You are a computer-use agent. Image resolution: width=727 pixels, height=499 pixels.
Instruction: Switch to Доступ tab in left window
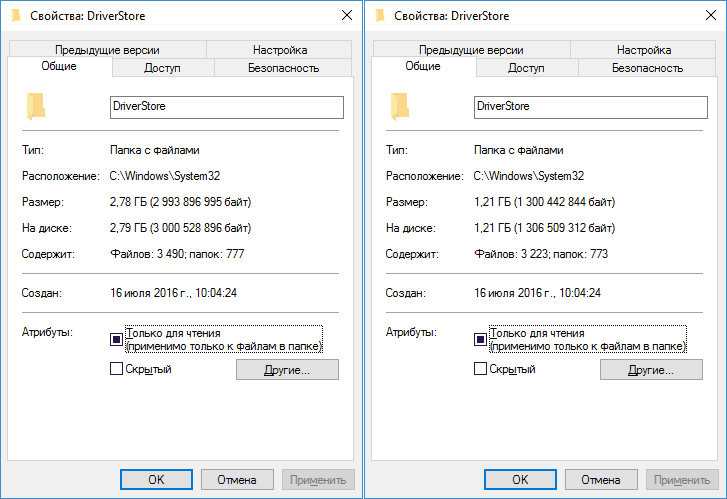click(x=162, y=68)
